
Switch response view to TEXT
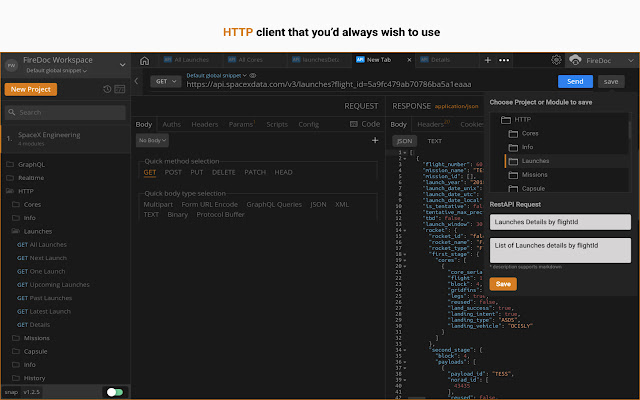point(435,141)
